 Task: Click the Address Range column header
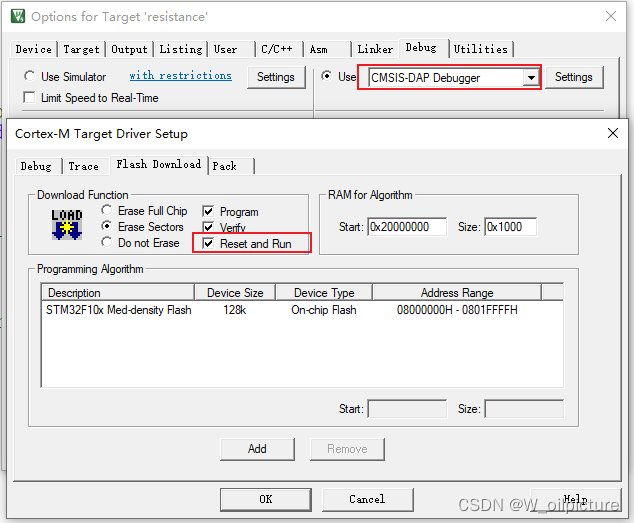click(457, 292)
